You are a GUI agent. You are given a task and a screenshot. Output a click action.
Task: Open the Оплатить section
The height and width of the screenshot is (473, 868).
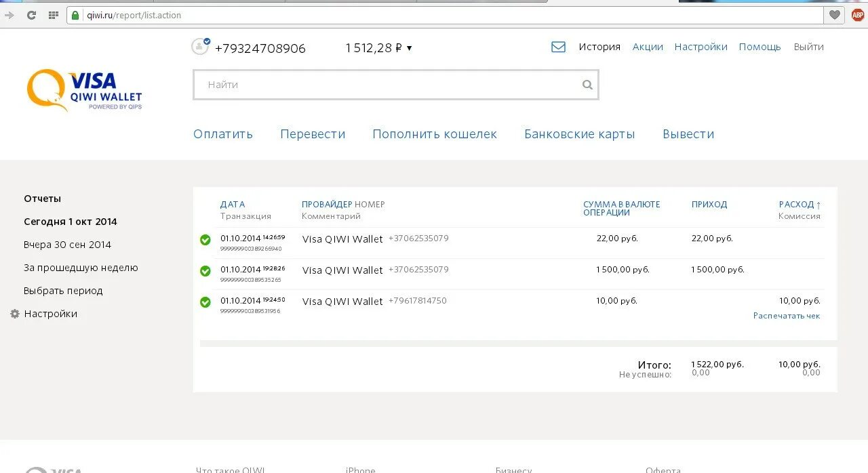223,134
